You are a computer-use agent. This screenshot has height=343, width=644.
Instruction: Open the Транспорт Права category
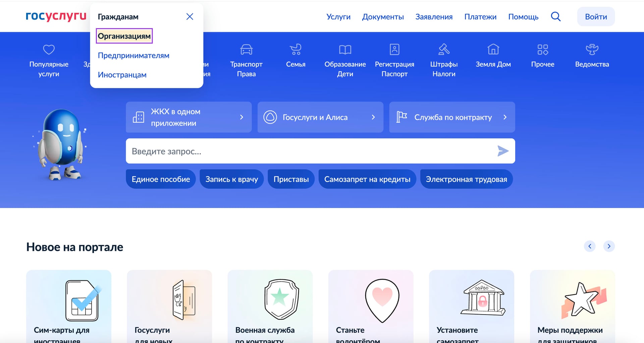[x=246, y=50]
